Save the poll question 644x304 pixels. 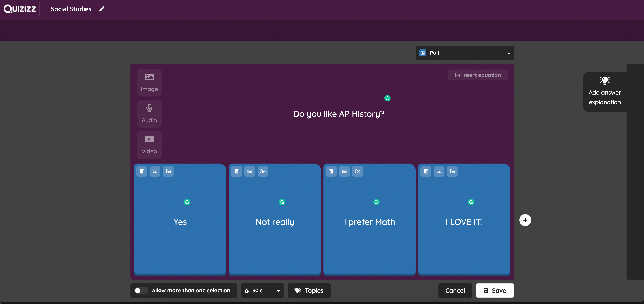[x=495, y=291]
